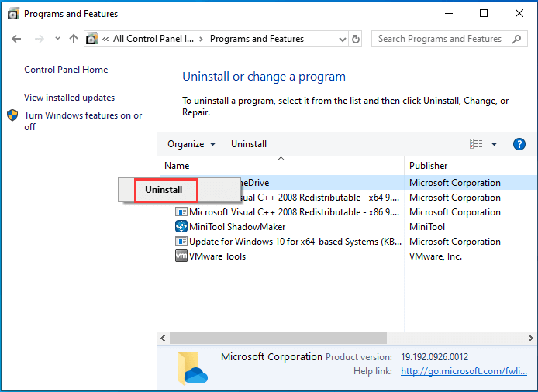Viewport: 538px width, 392px height.
Task: Go up one level with the Up arrow
Action: tap(74, 39)
